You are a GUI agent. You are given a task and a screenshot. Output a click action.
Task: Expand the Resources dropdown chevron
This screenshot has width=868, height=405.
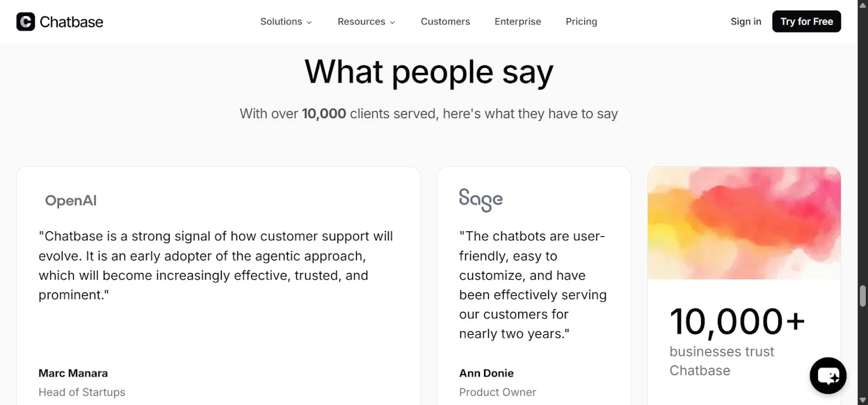point(392,22)
